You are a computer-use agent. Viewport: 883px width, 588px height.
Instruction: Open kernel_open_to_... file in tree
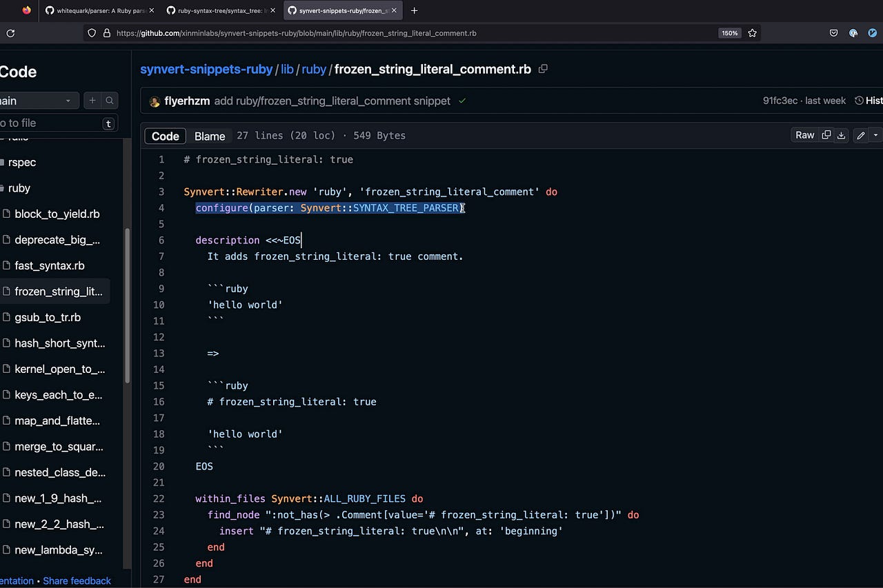[x=60, y=369]
